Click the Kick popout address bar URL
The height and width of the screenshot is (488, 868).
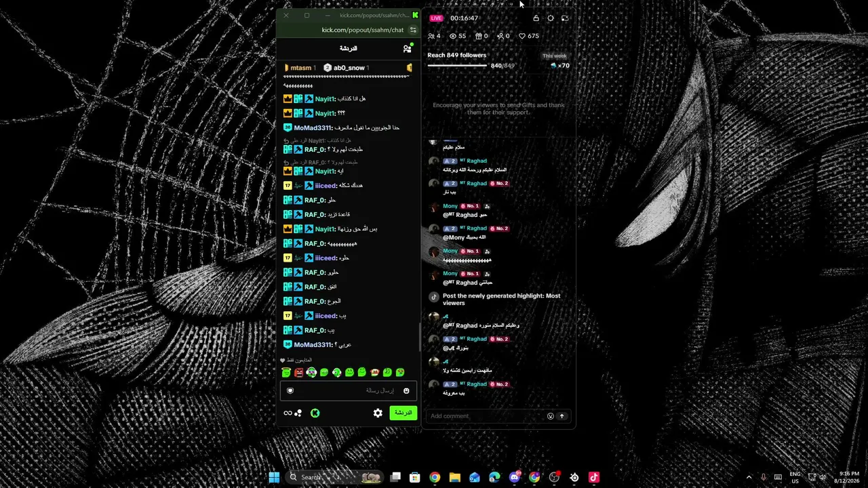(x=363, y=30)
